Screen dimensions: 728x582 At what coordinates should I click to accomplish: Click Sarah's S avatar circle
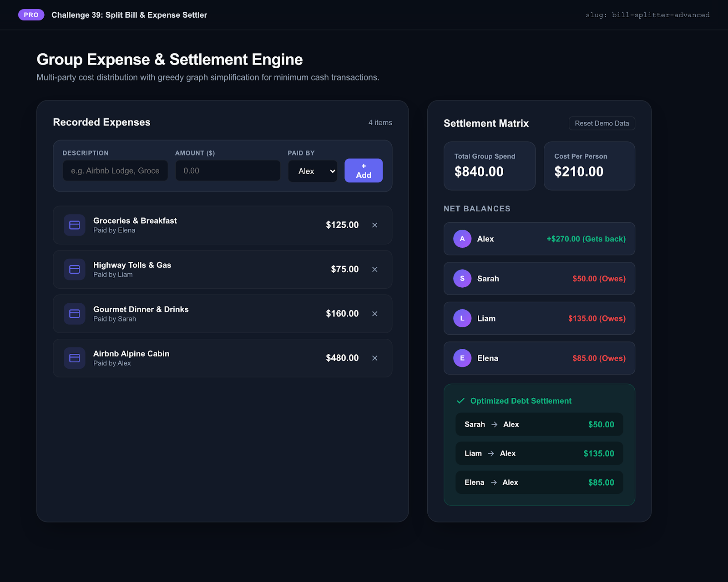(x=462, y=279)
